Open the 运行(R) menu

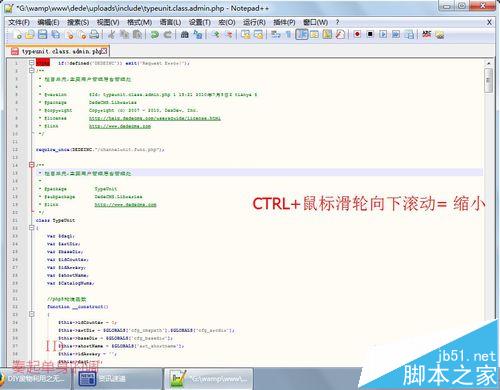pos(254,22)
